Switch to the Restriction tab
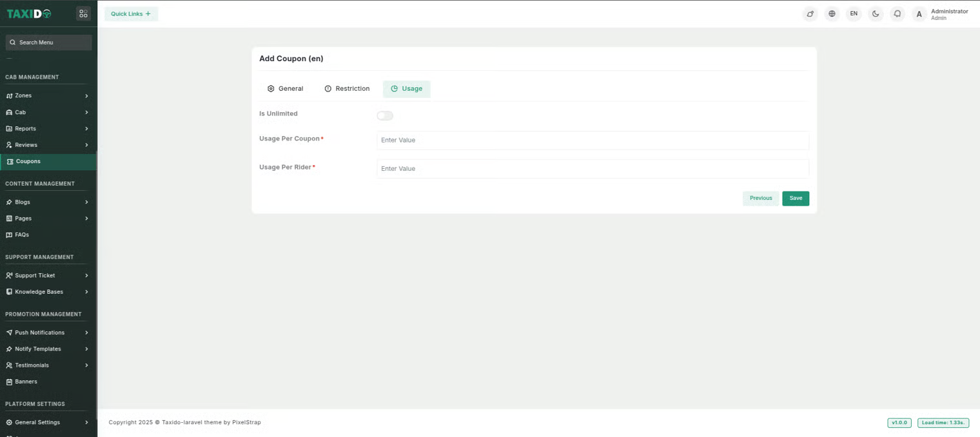 click(347, 88)
